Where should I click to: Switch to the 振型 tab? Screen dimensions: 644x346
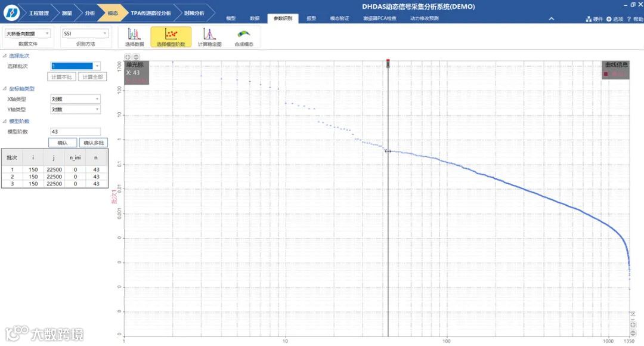(x=311, y=18)
